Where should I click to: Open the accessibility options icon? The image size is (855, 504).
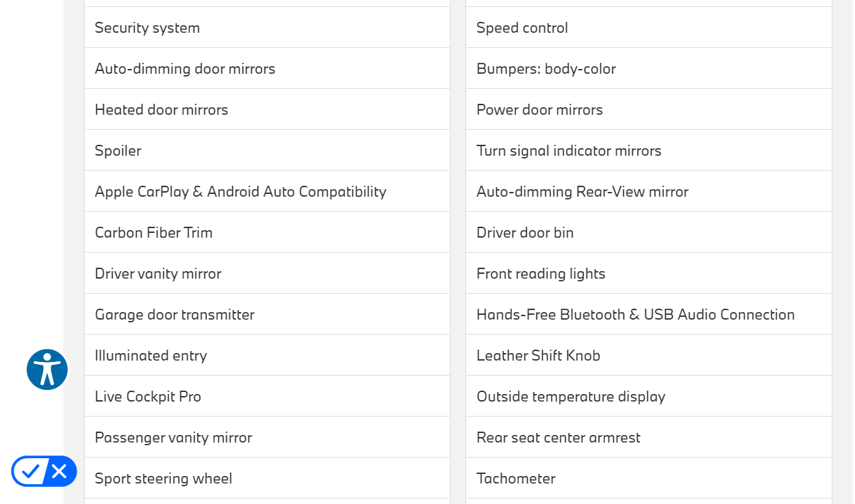click(x=47, y=369)
